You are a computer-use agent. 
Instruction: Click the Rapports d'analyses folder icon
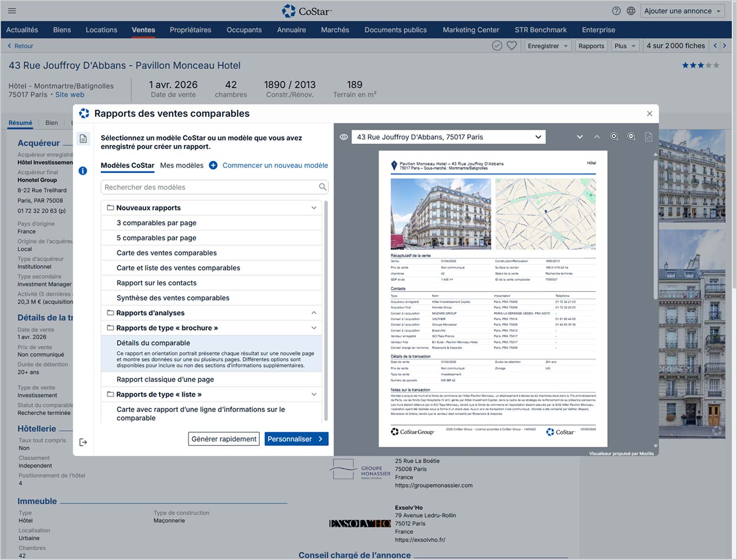click(x=111, y=313)
